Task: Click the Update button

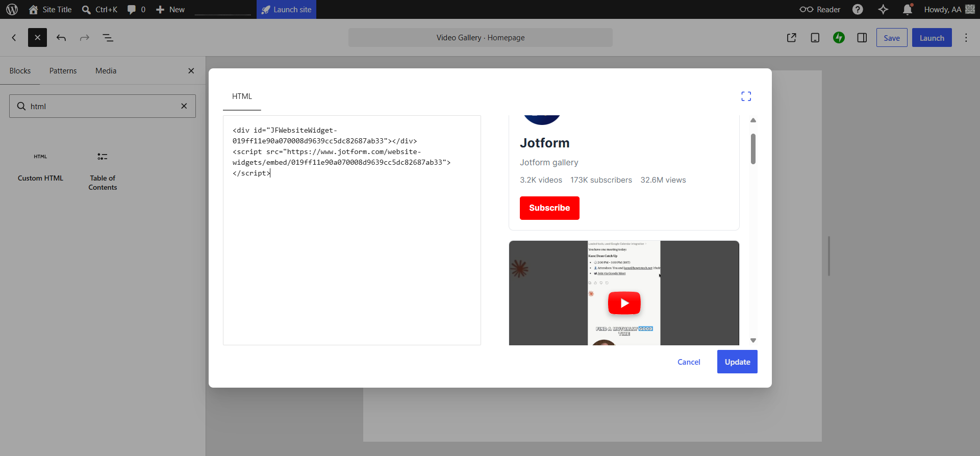Action: [737, 362]
